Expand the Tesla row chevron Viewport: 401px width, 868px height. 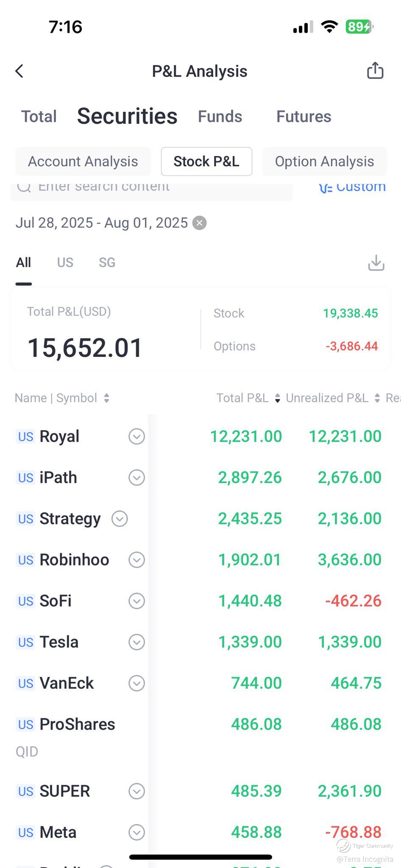(x=136, y=642)
